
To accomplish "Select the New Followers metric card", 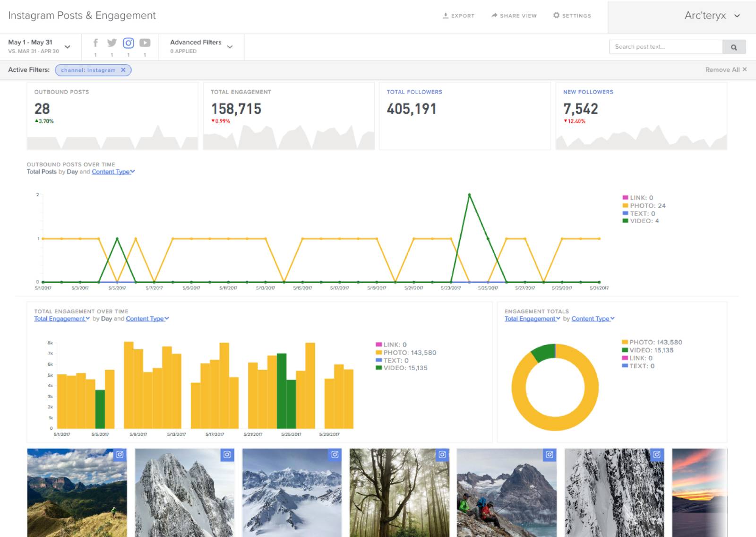I will tap(641, 116).
